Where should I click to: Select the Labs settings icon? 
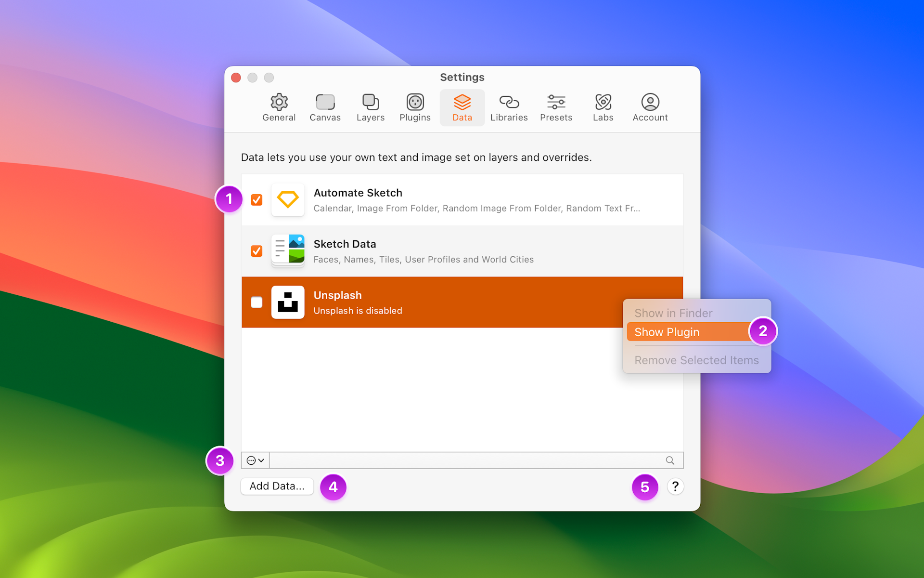pos(603,103)
